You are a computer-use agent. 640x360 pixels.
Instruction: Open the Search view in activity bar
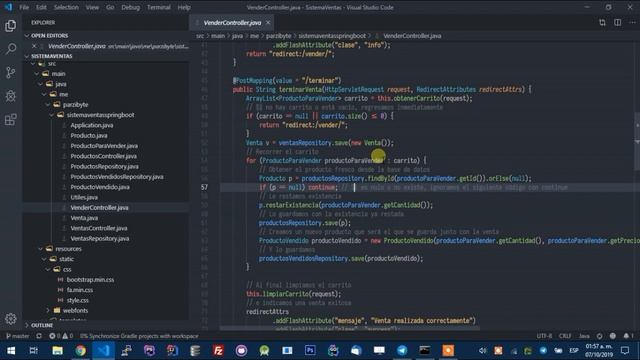coord(11,49)
